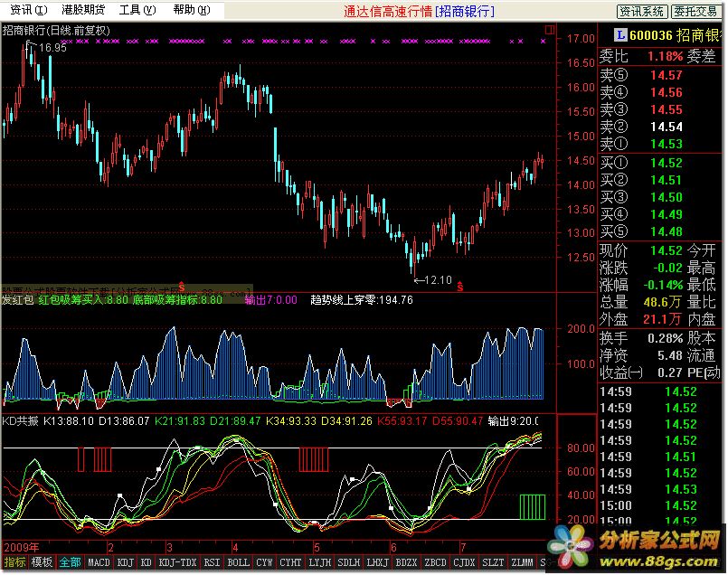Image resolution: width=728 pixels, height=575 pixels.
Task: Select the 模板 tab
Action: 42,562
